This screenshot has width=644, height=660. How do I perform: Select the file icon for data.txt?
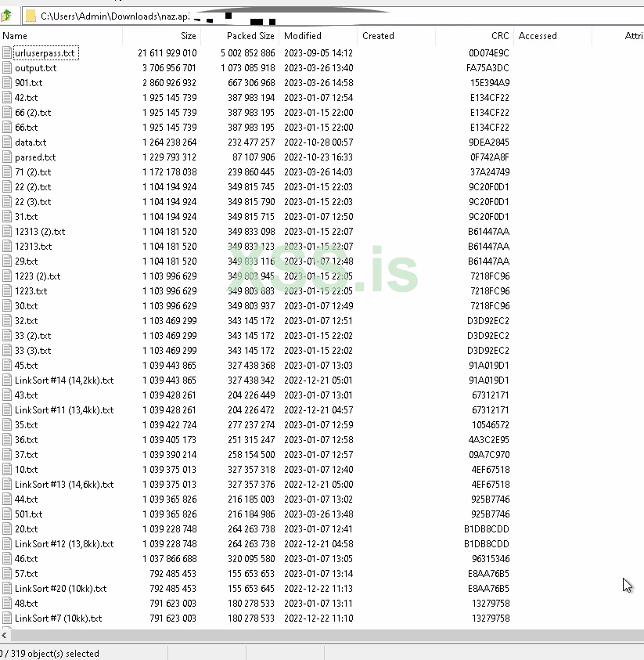7,142
